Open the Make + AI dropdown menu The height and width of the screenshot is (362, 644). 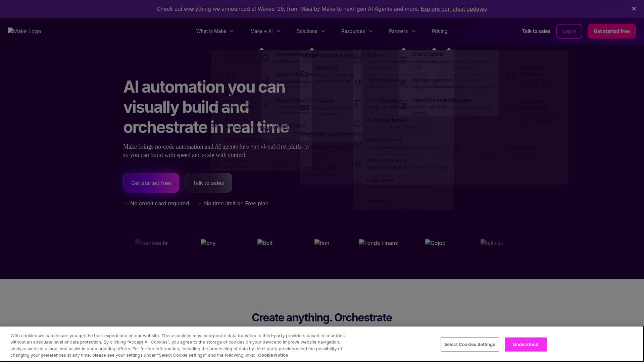click(265, 31)
